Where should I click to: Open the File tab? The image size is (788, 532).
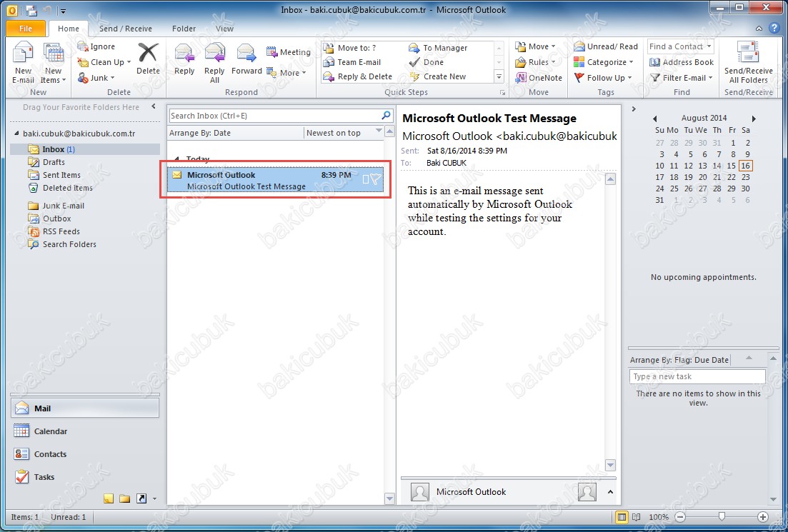pos(26,29)
